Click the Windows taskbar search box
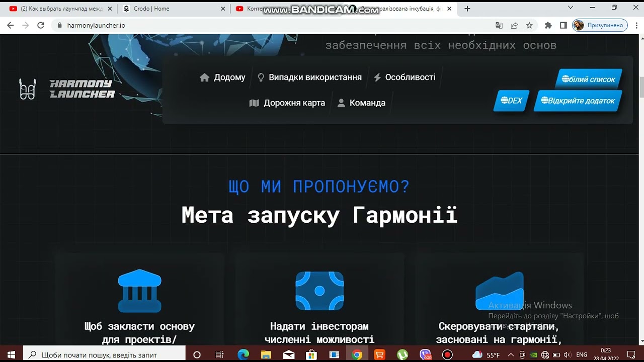This screenshot has height=362, width=644. point(105,354)
